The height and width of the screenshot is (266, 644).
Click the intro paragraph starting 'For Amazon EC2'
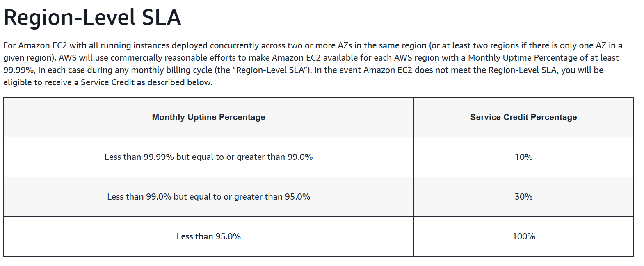click(313, 64)
